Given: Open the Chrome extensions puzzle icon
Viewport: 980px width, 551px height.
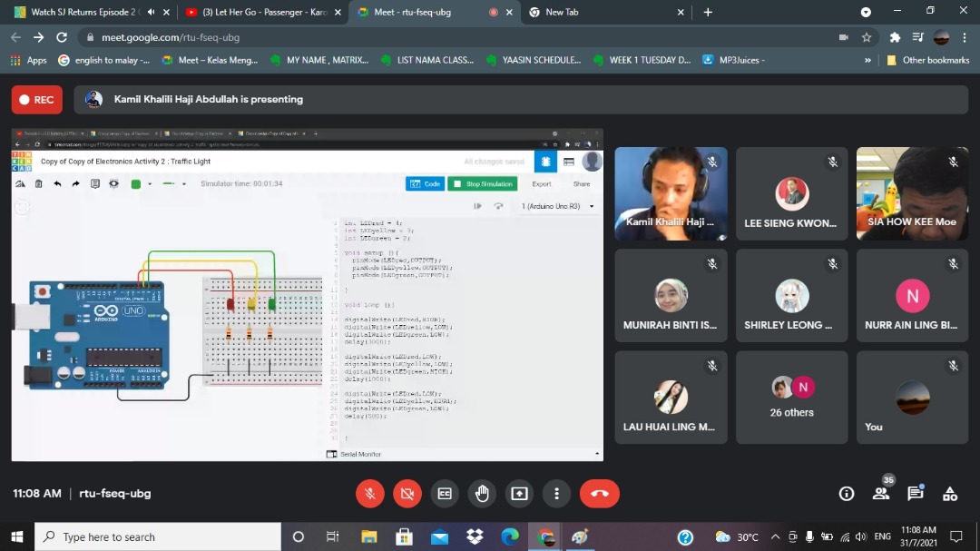Looking at the screenshot, I should [x=895, y=37].
